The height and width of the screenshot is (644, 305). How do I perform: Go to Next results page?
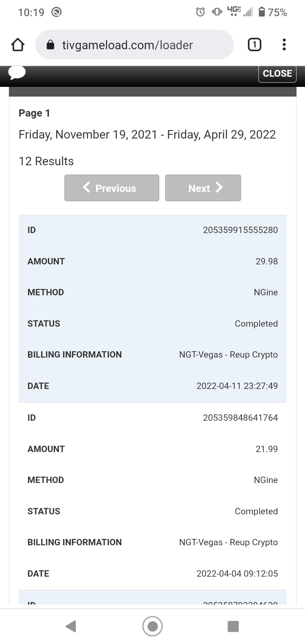(x=203, y=188)
